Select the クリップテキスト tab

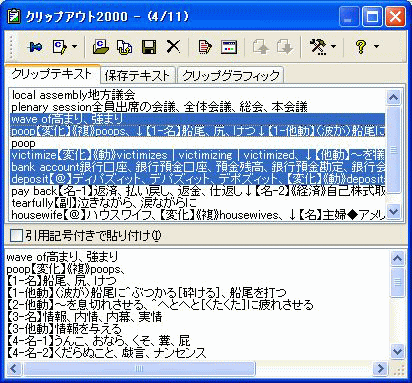coord(52,74)
